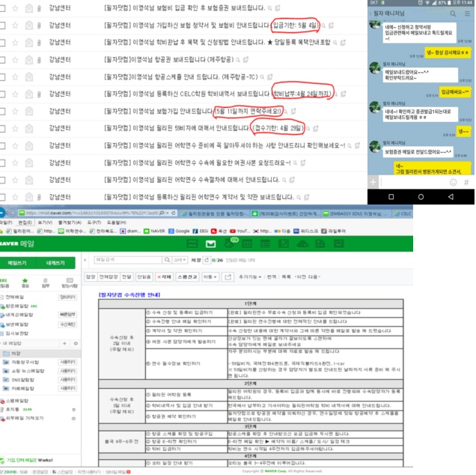Tap Android recent apps square button
Image resolution: width=476 pixels, height=475 pixels.
tap(391, 197)
